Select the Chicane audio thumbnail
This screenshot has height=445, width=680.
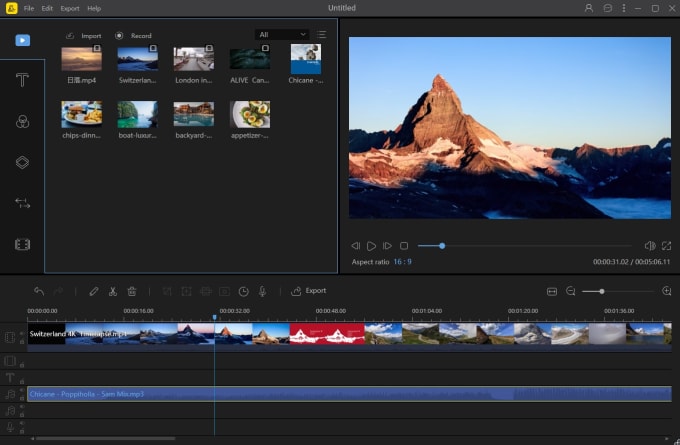[306, 59]
